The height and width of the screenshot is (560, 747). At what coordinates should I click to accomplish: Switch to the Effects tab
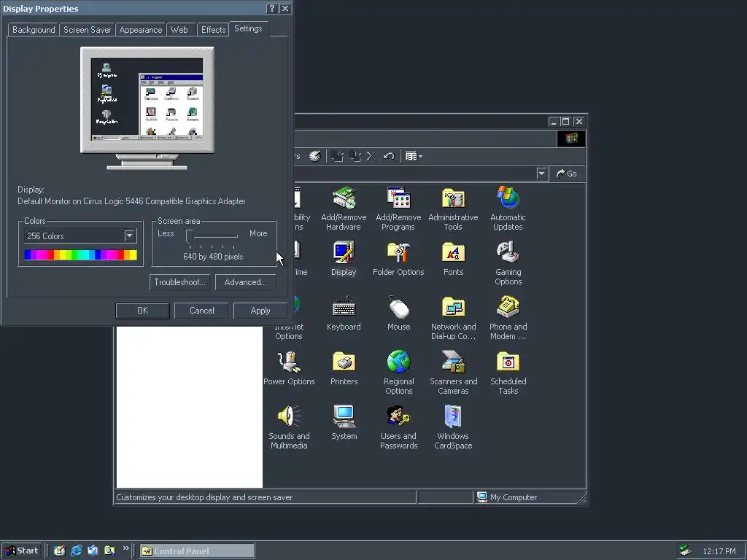click(213, 29)
